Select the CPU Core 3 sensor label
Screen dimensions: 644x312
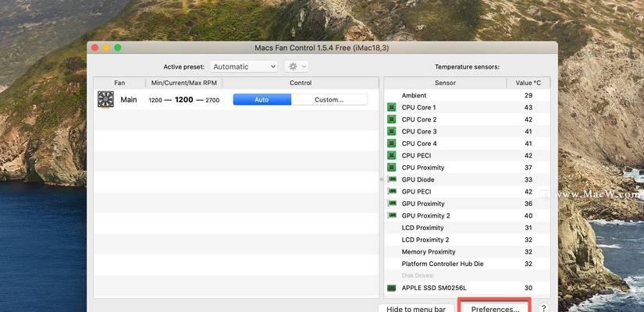pyautogui.click(x=419, y=131)
